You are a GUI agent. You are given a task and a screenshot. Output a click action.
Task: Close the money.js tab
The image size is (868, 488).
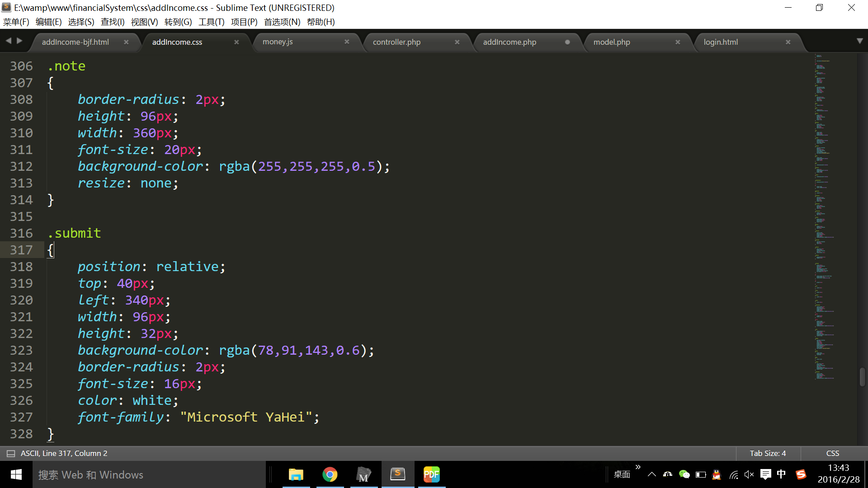pos(347,42)
